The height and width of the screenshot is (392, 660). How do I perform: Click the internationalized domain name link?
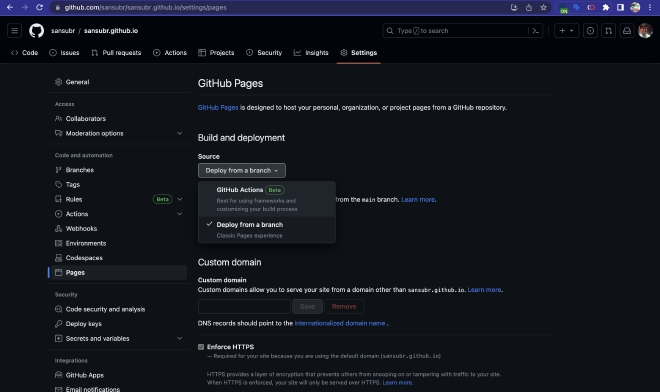(340, 323)
